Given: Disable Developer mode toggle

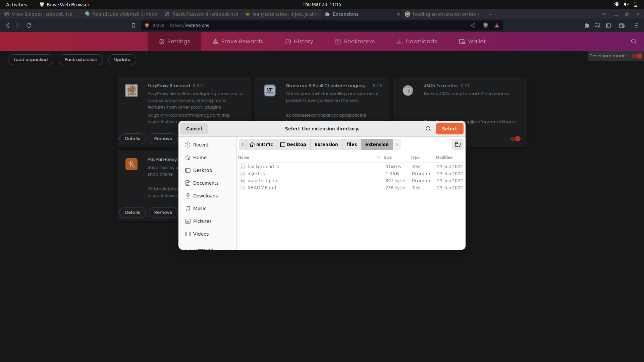Looking at the screenshot, I should point(636,56).
